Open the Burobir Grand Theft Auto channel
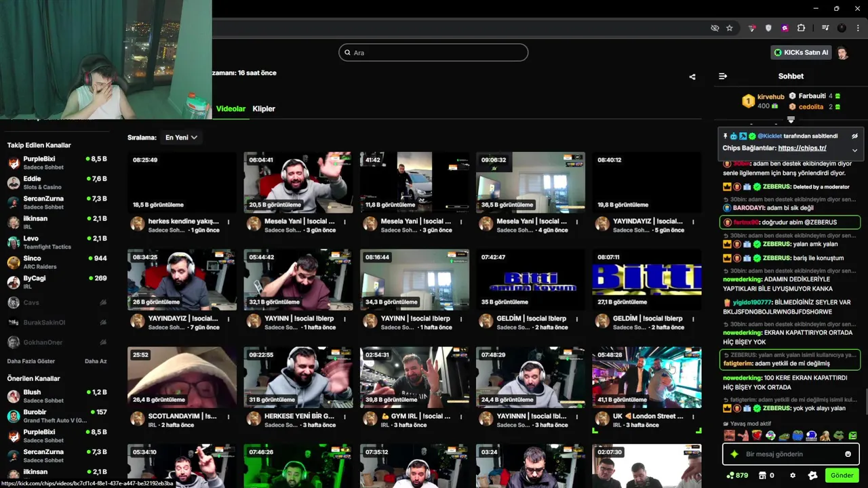The height and width of the screenshot is (488, 868). pyautogui.click(x=57, y=416)
